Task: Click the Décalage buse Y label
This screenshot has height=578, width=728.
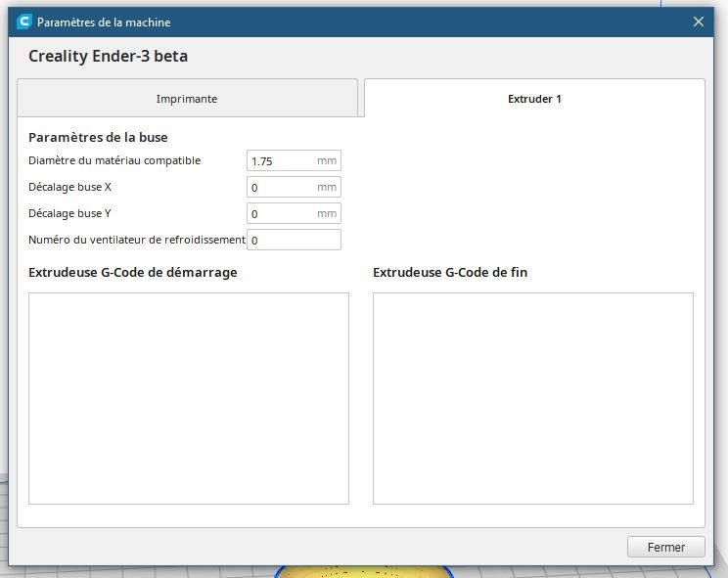Action: (x=69, y=213)
